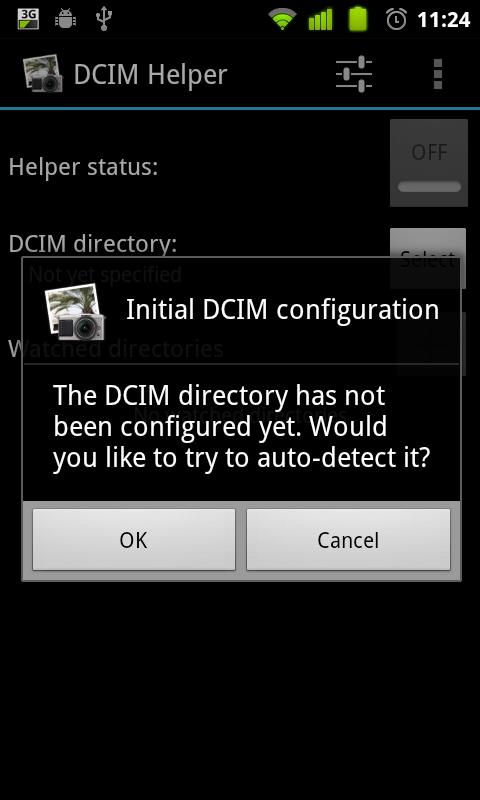Tap the USB connection status icon
480x800 pixels.
point(104,19)
